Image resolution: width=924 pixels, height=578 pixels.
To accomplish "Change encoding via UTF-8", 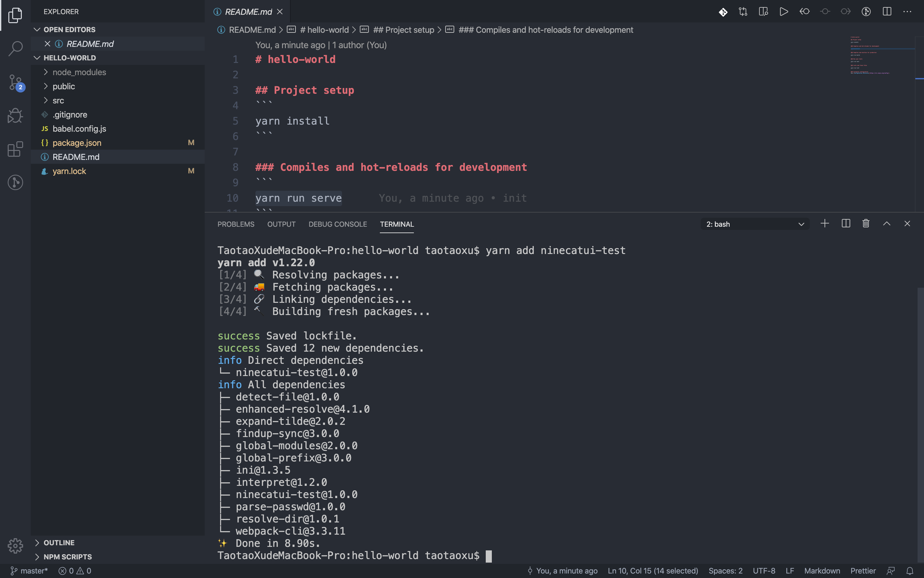I will tap(764, 571).
